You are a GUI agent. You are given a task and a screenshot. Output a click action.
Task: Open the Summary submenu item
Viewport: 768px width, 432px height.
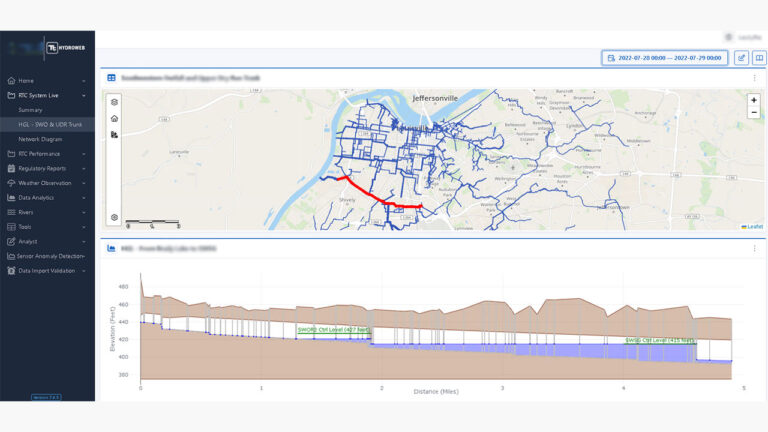(x=30, y=110)
